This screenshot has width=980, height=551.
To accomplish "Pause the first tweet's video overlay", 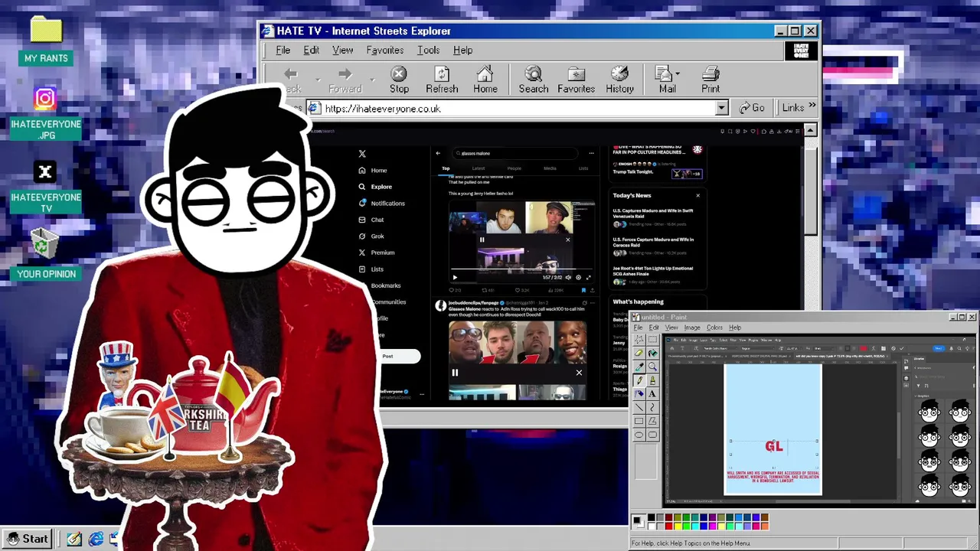I will pyautogui.click(x=482, y=240).
